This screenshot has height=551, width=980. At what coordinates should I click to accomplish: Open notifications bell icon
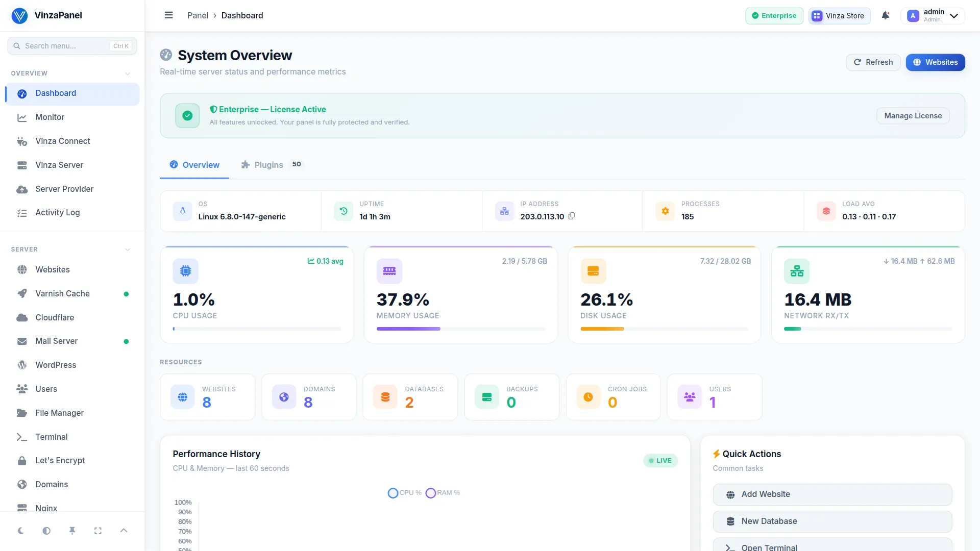886,15
